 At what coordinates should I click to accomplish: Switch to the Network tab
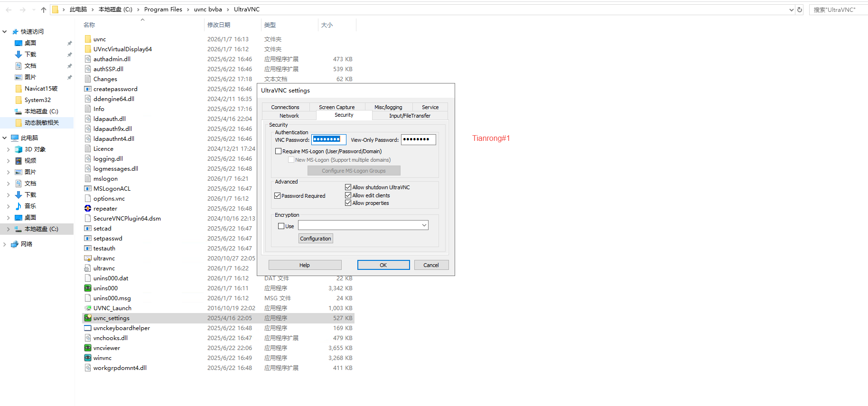pyautogui.click(x=289, y=116)
